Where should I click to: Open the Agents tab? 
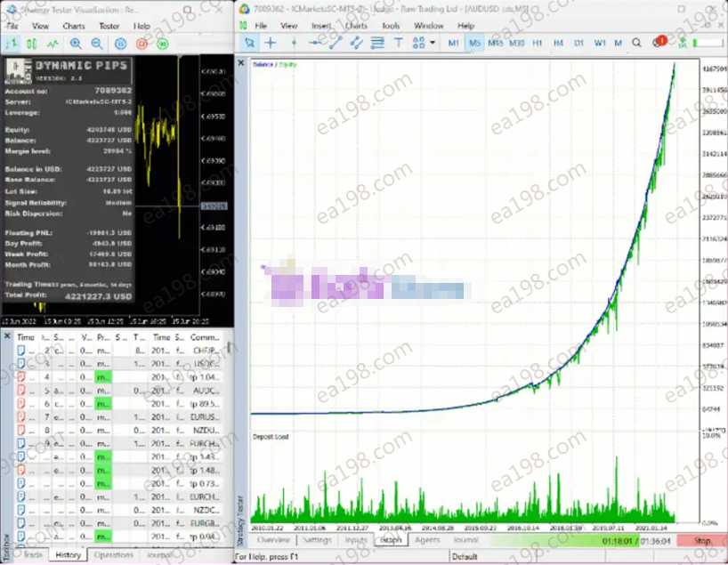pyautogui.click(x=427, y=540)
